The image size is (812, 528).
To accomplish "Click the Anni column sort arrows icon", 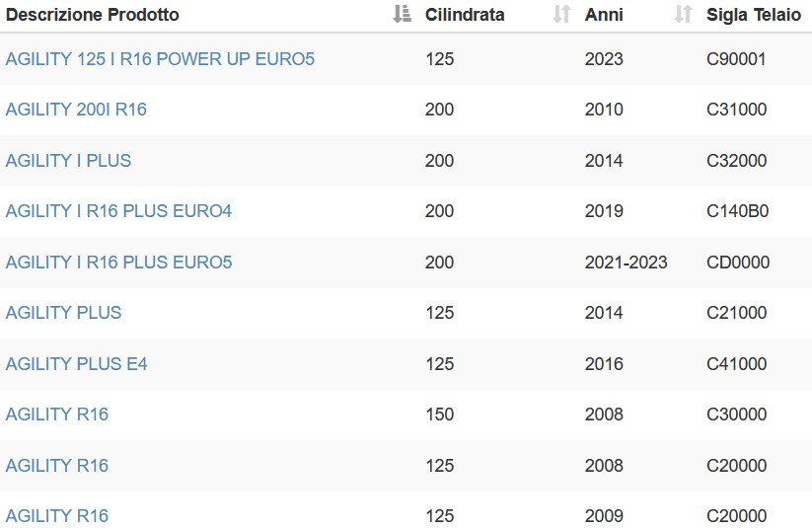I will (x=683, y=14).
